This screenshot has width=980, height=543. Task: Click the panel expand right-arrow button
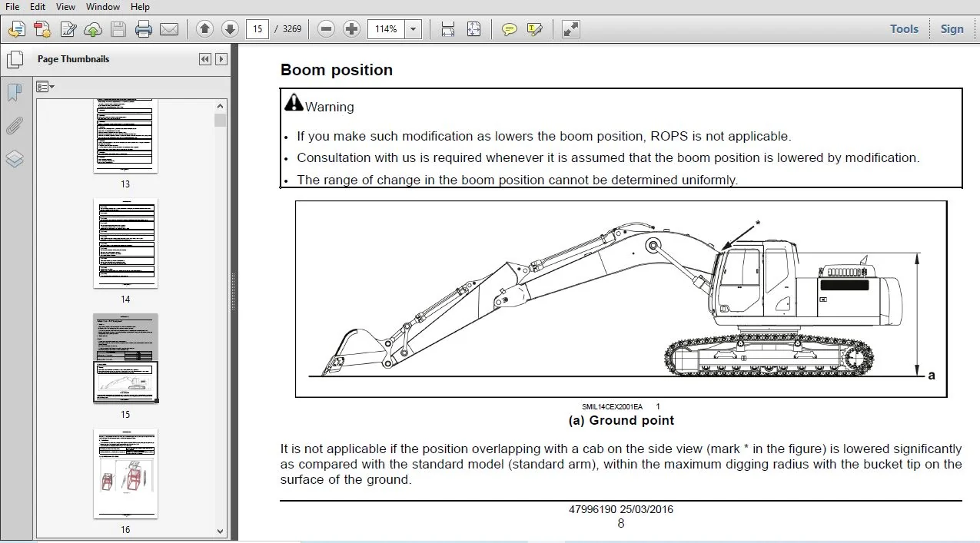click(221, 59)
